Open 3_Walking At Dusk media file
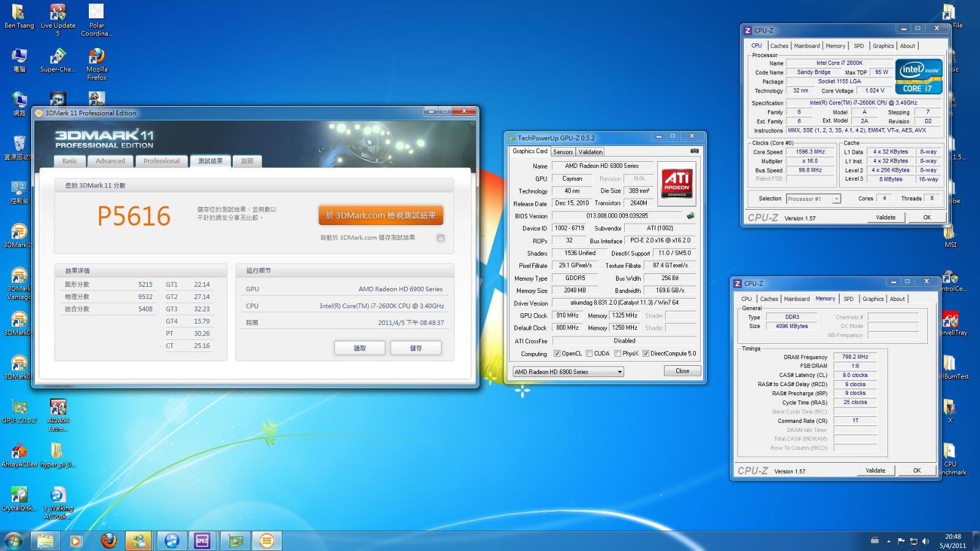 coord(58,503)
